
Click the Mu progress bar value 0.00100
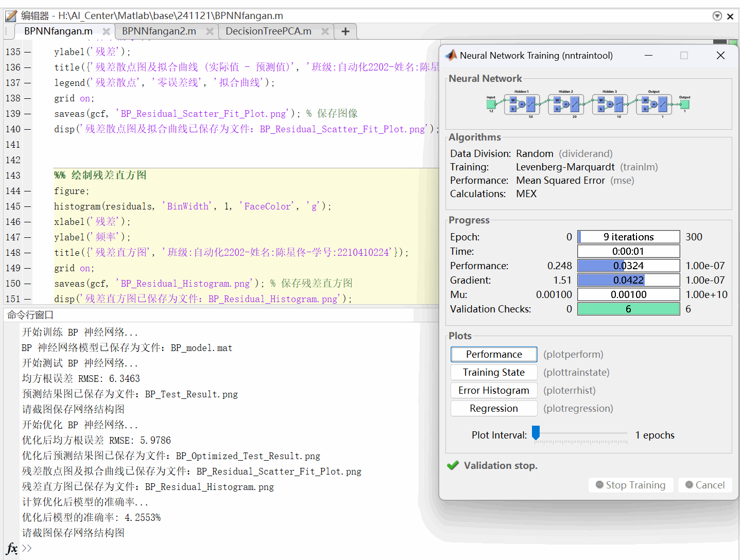click(628, 294)
